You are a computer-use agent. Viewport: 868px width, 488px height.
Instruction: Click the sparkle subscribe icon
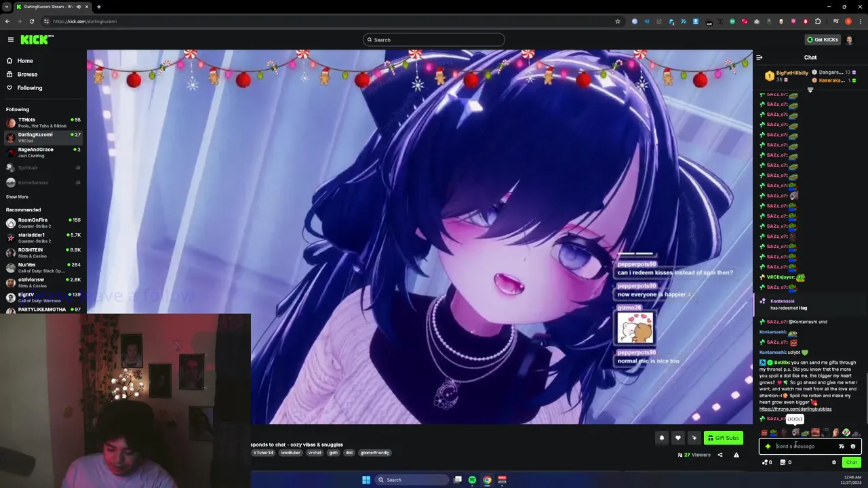point(694,438)
